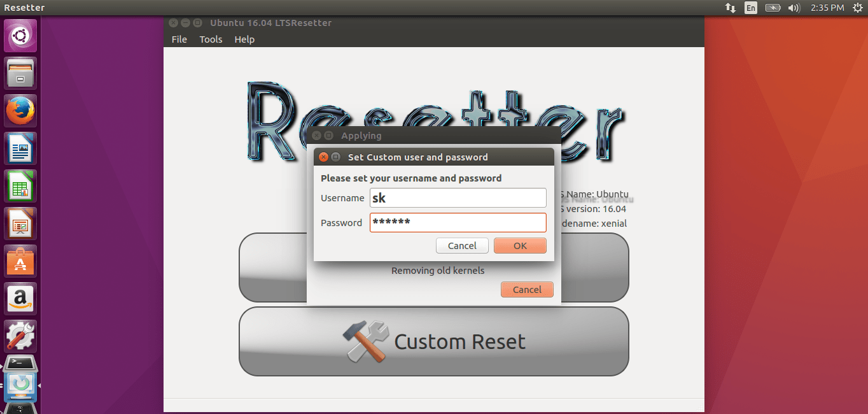Viewport: 868px width, 414px height.
Task: Select the Resetter icon in the launcher
Action: coord(21,386)
